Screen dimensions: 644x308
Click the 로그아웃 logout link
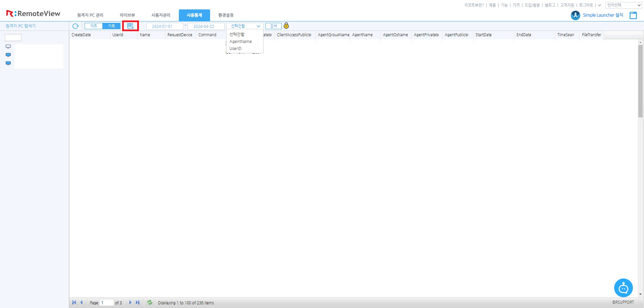586,5
